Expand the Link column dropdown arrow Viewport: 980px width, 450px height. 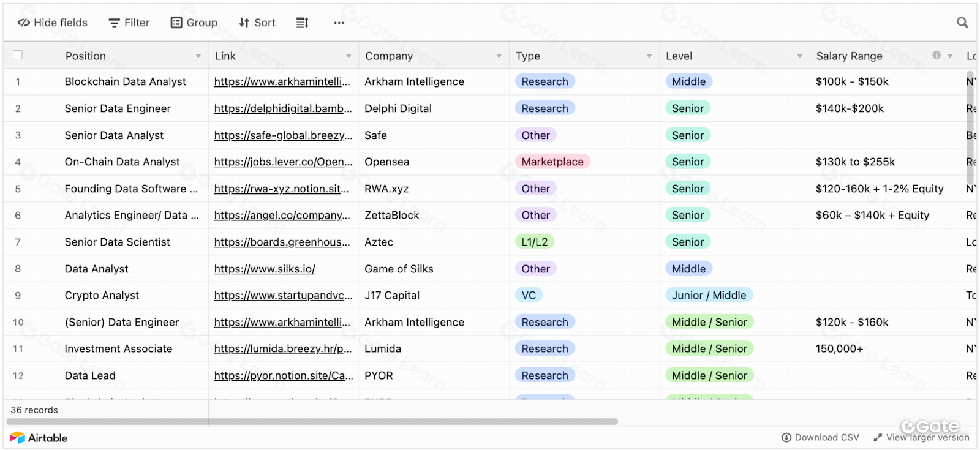tap(349, 56)
